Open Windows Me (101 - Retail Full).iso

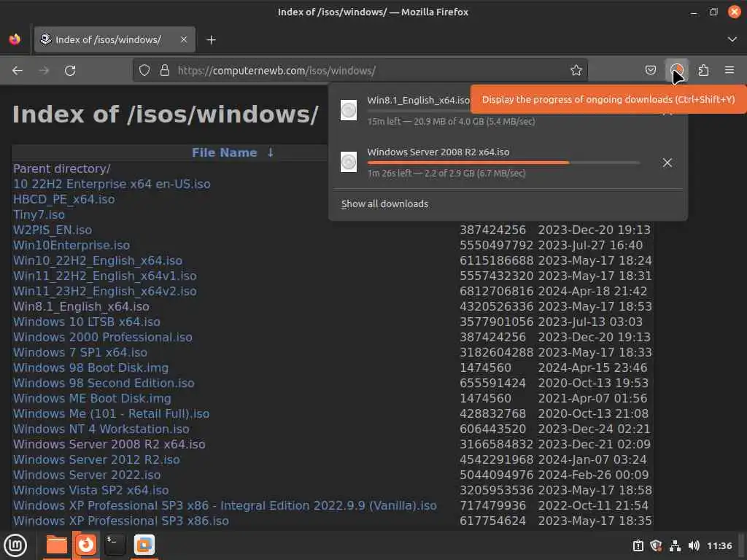tap(112, 413)
